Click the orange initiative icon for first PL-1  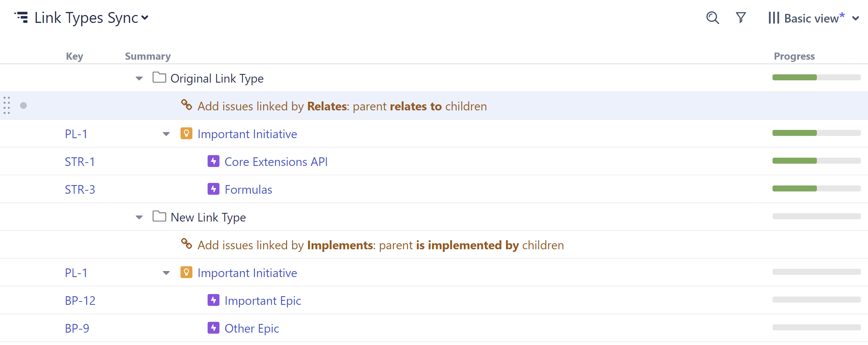[186, 134]
